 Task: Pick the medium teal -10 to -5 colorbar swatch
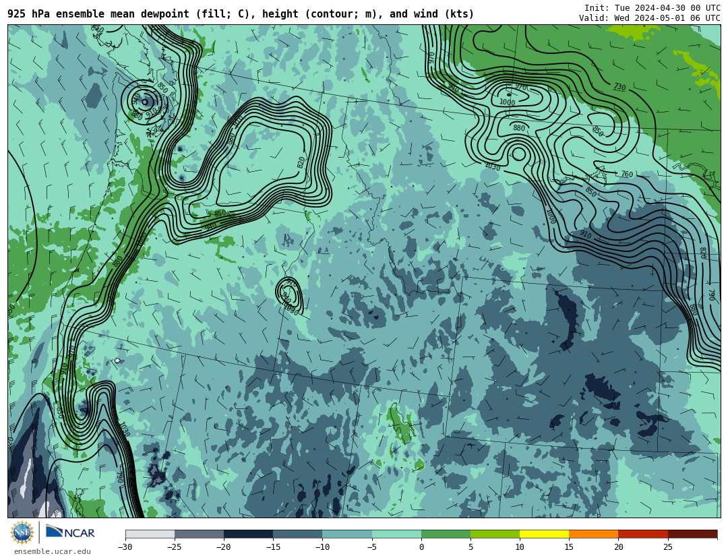point(347,534)
